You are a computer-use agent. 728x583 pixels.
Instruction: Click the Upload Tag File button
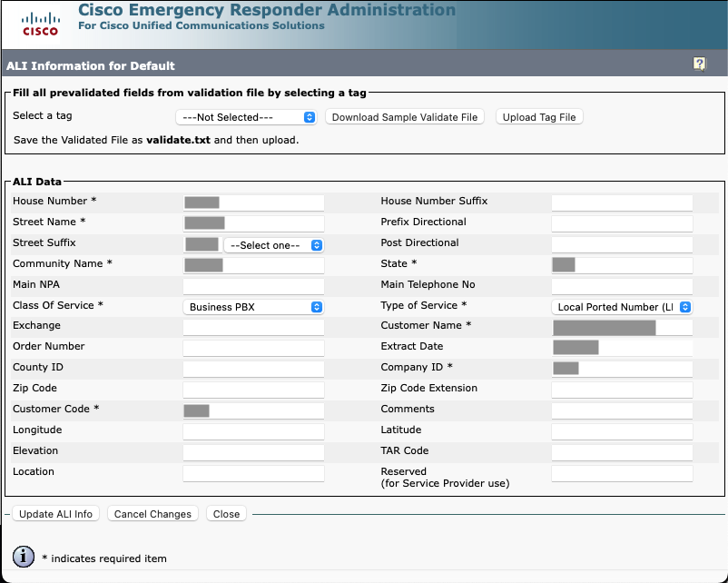click(539, 116)
